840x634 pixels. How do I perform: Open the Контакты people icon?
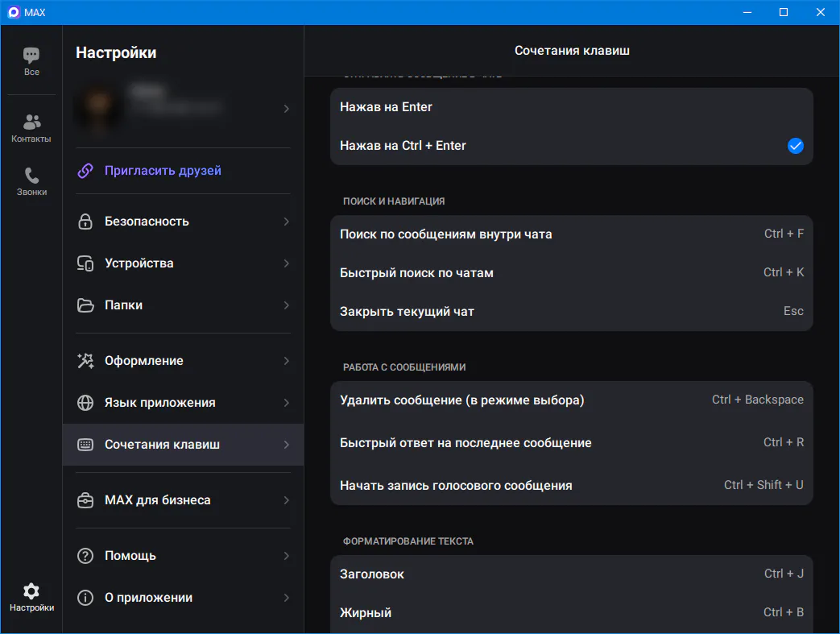pos(31,122)
